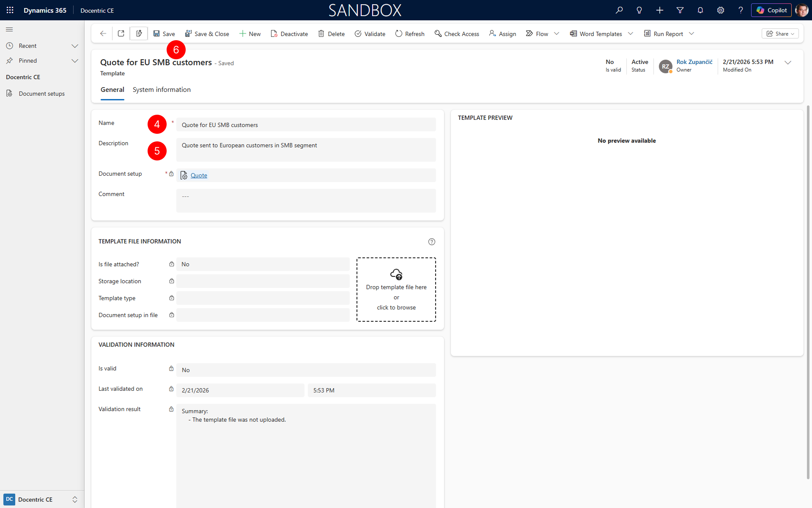Click the drop template file upload area
Screen dimensions: 812x508
point(396,290)
